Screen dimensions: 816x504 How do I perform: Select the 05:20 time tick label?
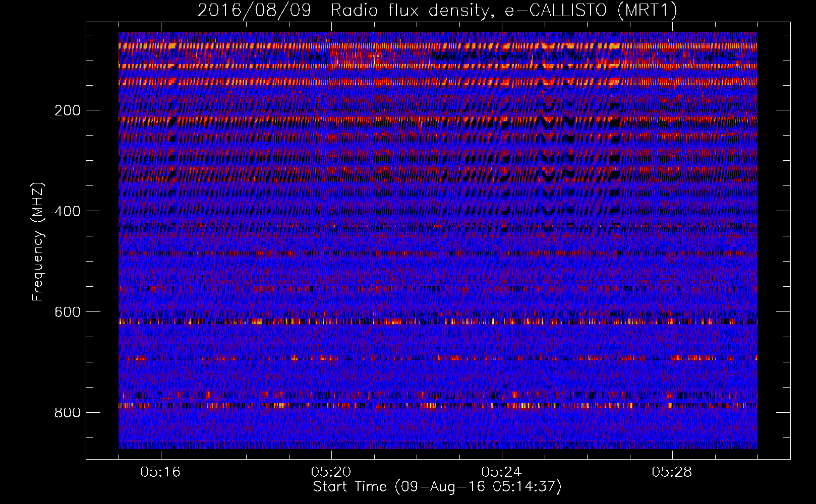pos(331,472)
